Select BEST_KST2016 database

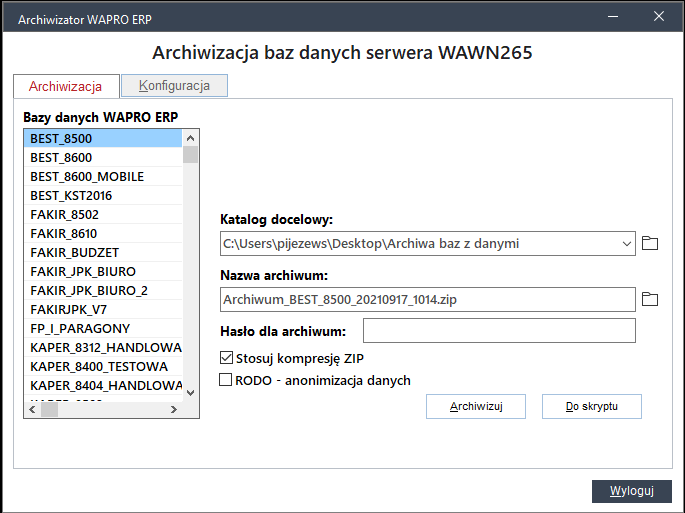tap(103, 195)
